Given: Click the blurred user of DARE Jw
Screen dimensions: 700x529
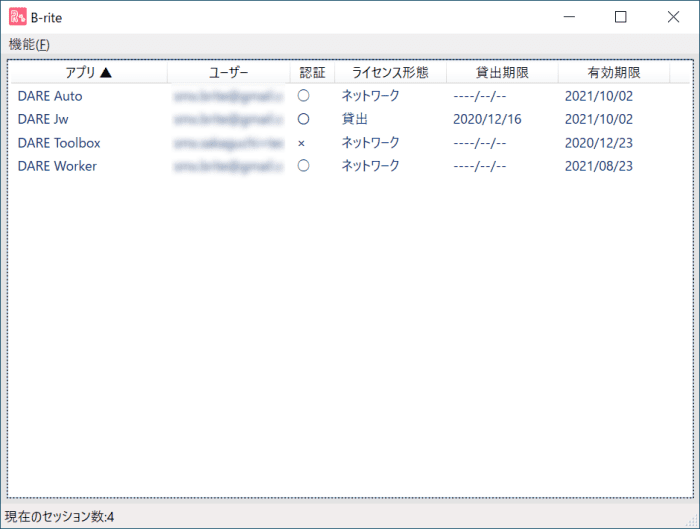Looking at the screenshot, I should pos(229,119).
